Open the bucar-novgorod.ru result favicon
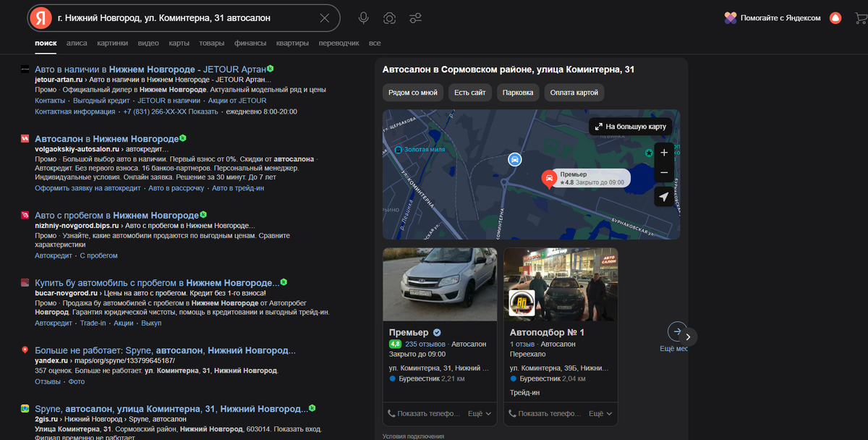The height and width of the screenshot is (440, 868). click(x=25, y=282)
